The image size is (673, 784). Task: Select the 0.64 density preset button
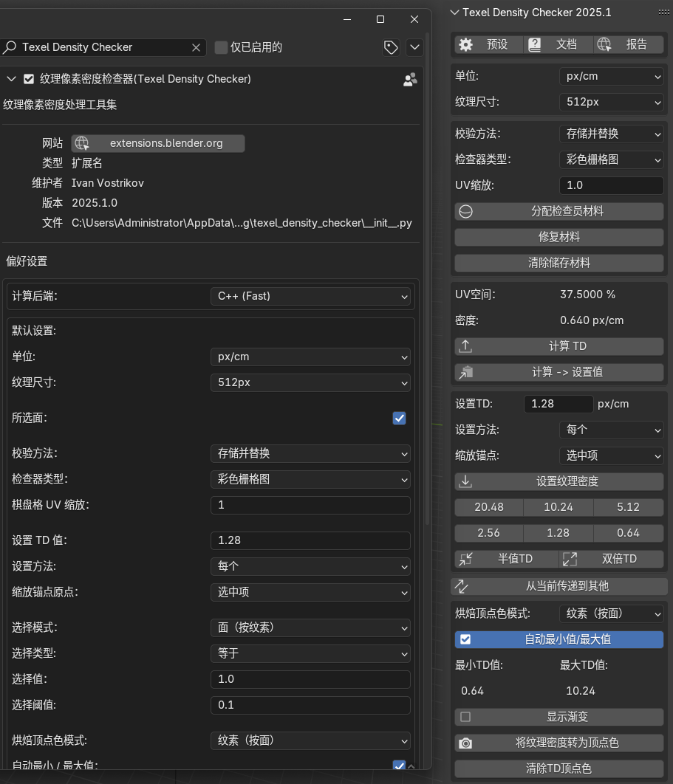[x=629, y=533]
